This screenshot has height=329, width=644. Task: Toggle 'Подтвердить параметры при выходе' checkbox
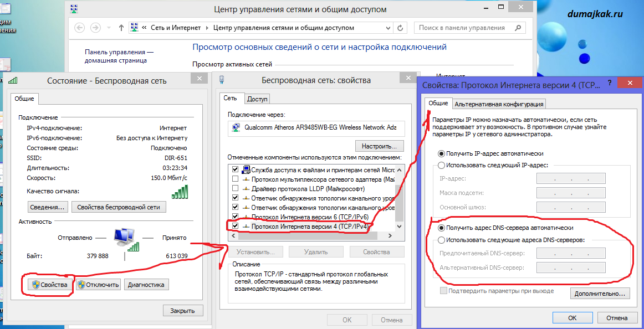[443, 291]
